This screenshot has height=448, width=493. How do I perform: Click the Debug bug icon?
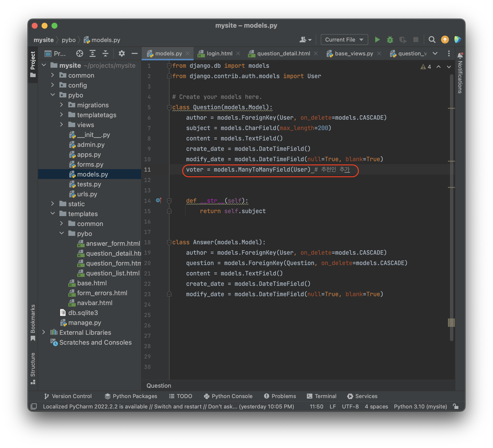tap(390, 40)
